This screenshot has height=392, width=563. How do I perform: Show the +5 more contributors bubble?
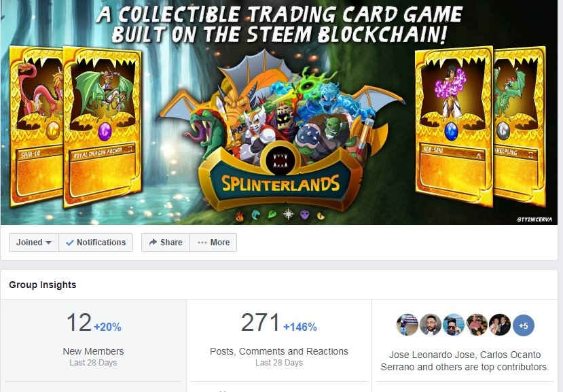click(524, 325)
